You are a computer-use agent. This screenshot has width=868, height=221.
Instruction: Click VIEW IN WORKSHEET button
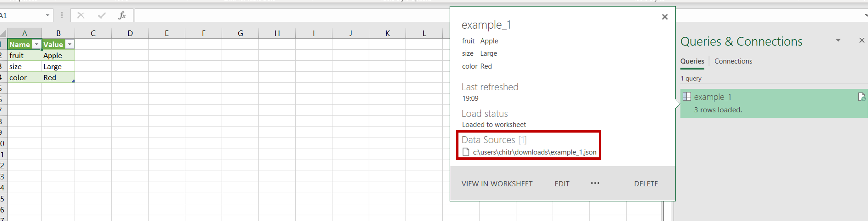(497, 184)
